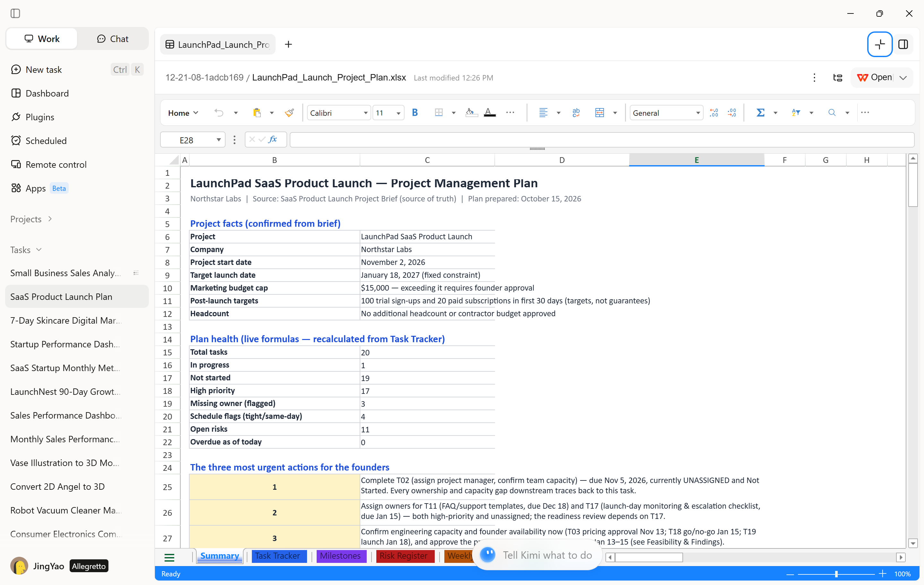Open the cell name box dropdown
924x585 pixels.
(218, 140)
